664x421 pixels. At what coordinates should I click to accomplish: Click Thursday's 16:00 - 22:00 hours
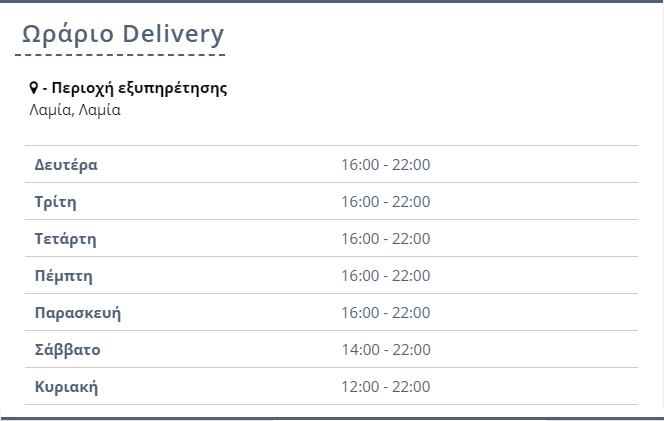(x=386, y=275)
